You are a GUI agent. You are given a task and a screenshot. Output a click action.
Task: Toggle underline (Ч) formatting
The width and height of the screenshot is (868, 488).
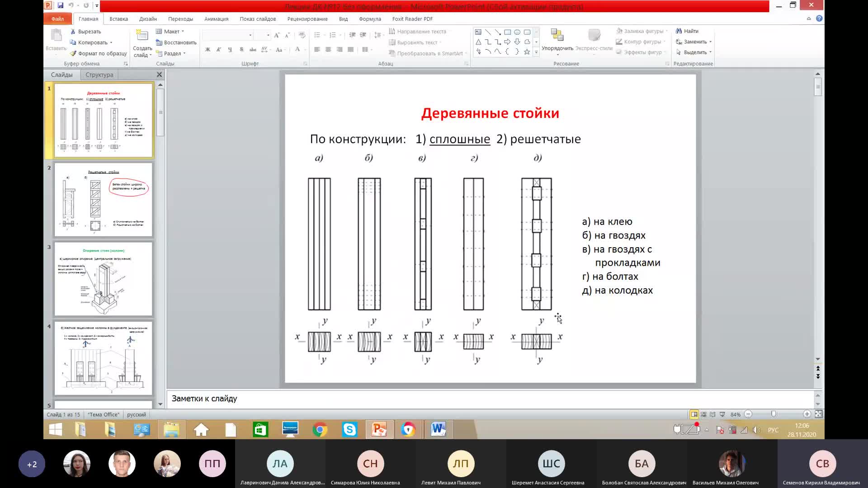click(230, 50)
